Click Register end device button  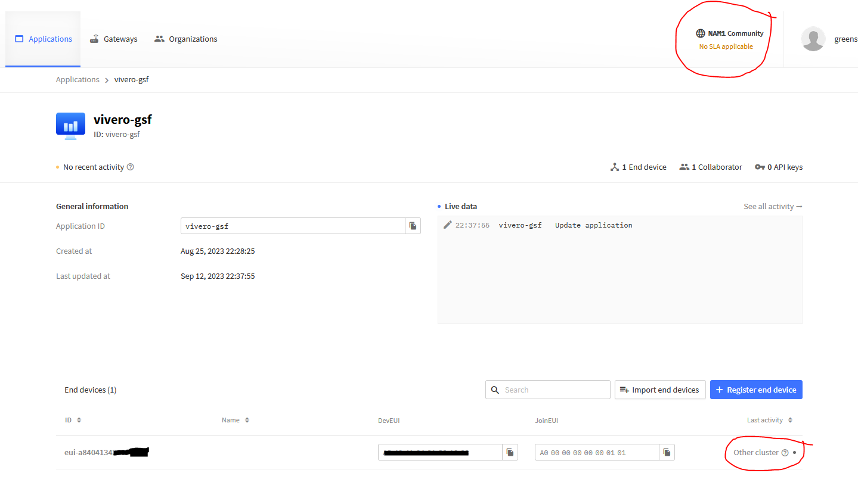point(755,390)
